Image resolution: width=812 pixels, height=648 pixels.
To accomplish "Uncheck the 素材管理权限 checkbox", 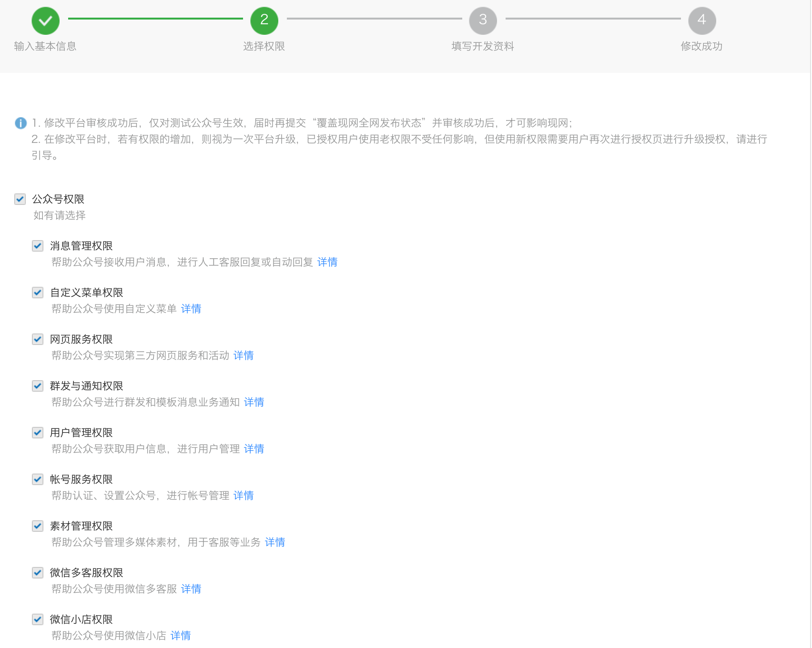I will click(x=38, y=526).
